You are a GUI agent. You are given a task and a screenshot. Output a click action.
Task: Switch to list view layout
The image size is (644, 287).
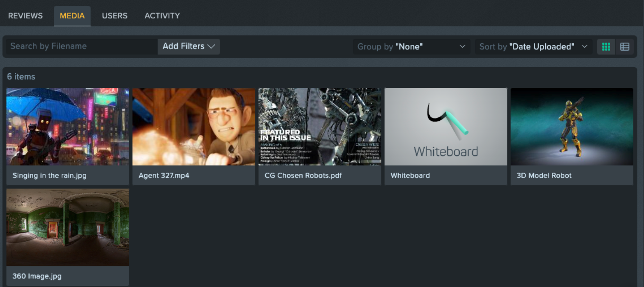[x=625, y=47]
